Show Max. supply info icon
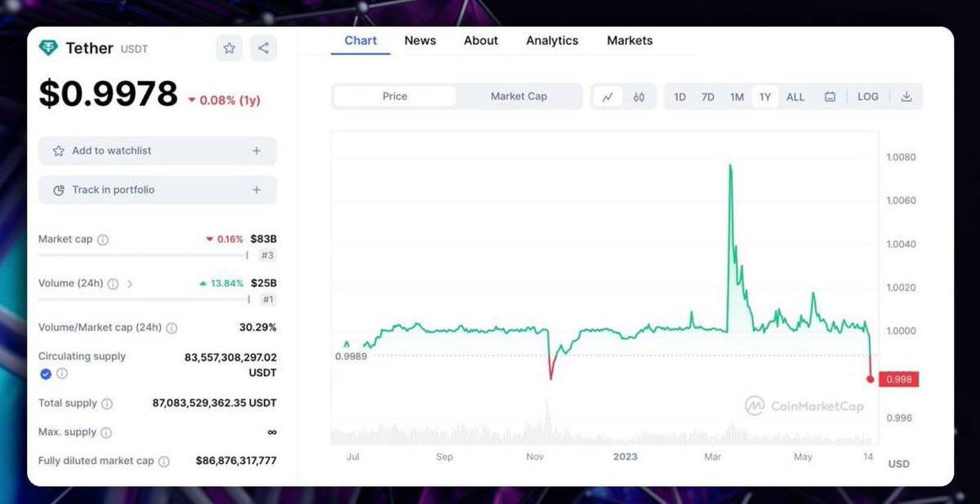This screenshot has width=980, height=504. [106, 432]
